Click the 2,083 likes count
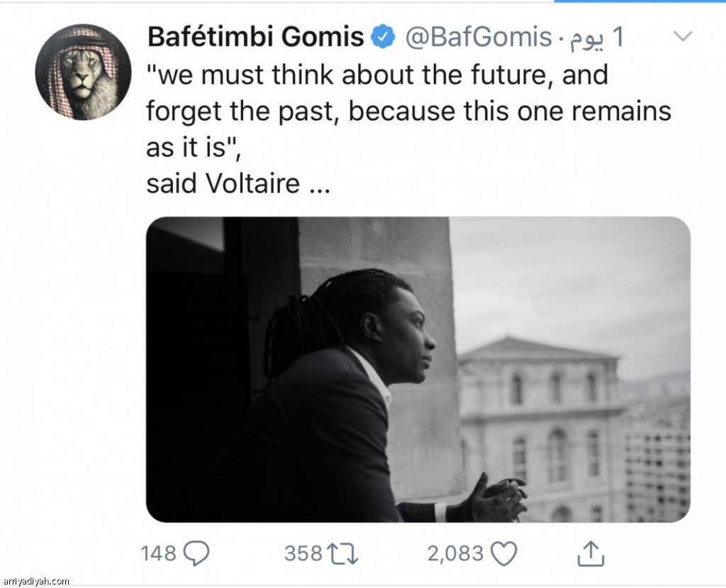 pos(456,554)
